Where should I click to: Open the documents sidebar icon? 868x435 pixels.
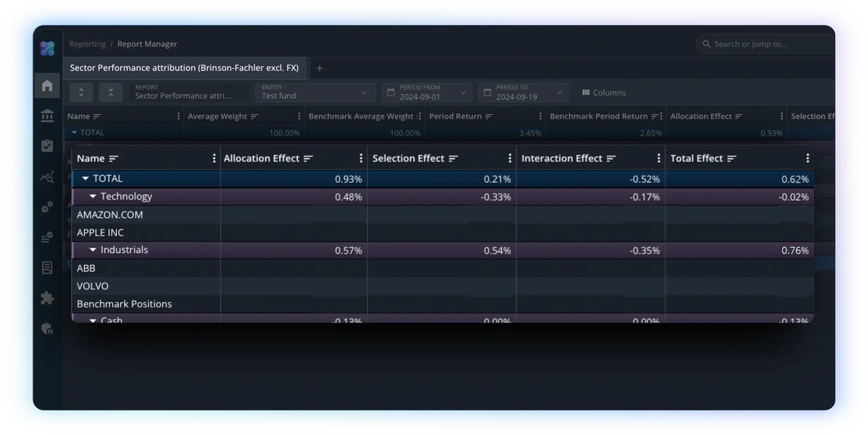[47, 267]
